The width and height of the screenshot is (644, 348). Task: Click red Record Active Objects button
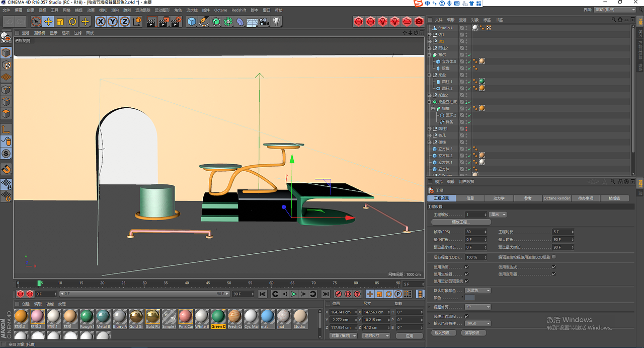[338, 294]
